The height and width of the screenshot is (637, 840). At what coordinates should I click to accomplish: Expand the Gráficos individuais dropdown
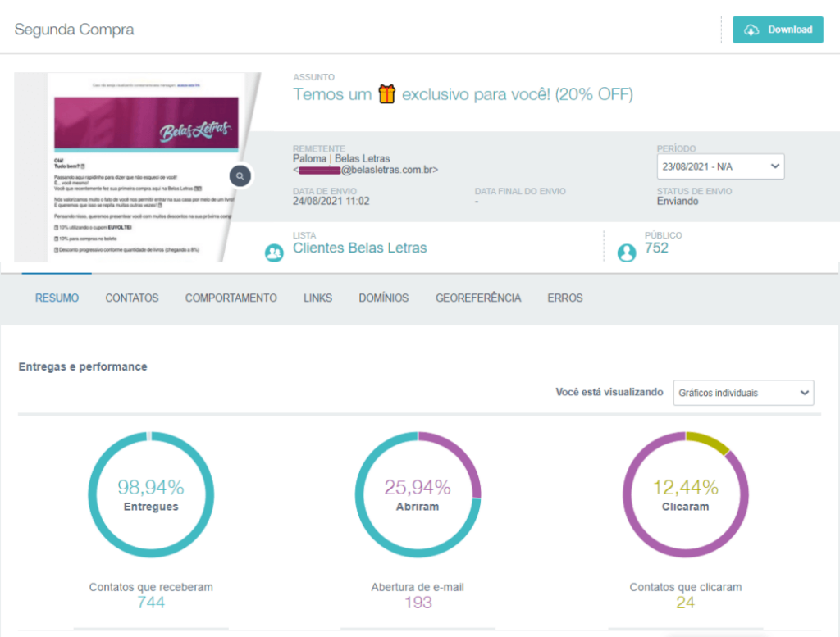tap(743, 393)
